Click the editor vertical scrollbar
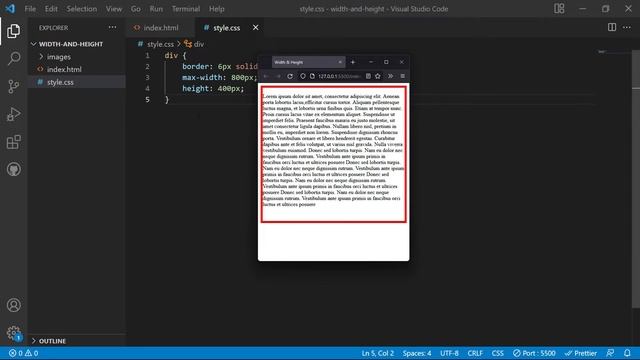640x360 pixels. 636,178
